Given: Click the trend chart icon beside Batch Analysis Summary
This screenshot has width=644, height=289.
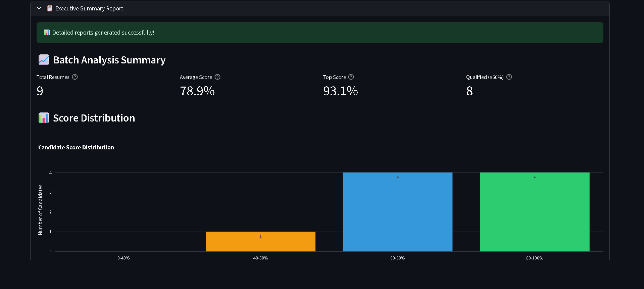Looking at the screenshot, I should tap(44, 60).
